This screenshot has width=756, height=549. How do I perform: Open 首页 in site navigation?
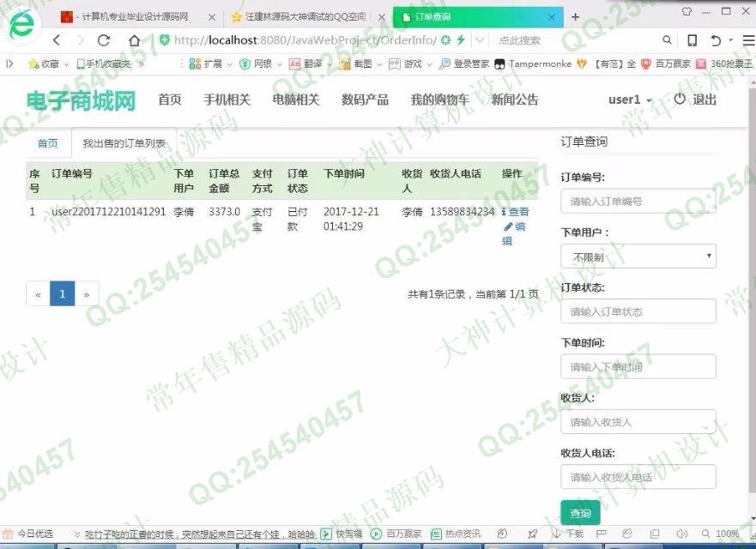(x=170, y=100)
